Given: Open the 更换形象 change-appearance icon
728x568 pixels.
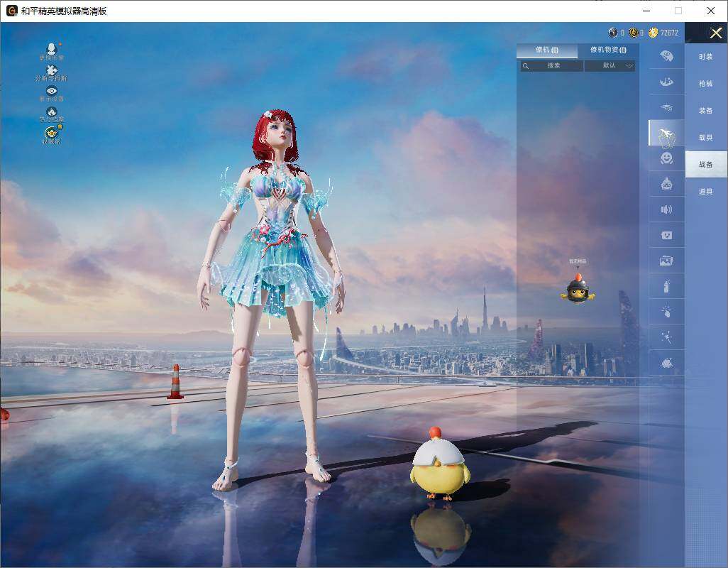Looking at the screenshot, I should pos(52,49).
